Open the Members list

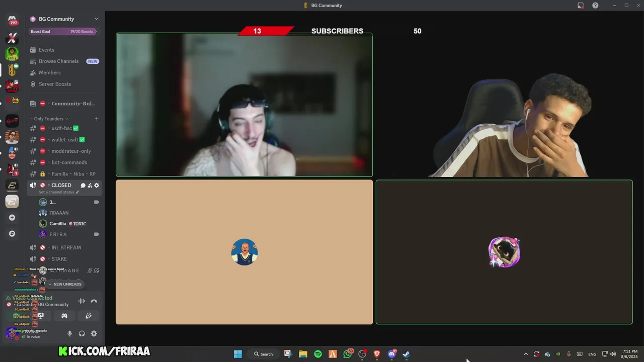pyautogui.click(x=64, y=73)
